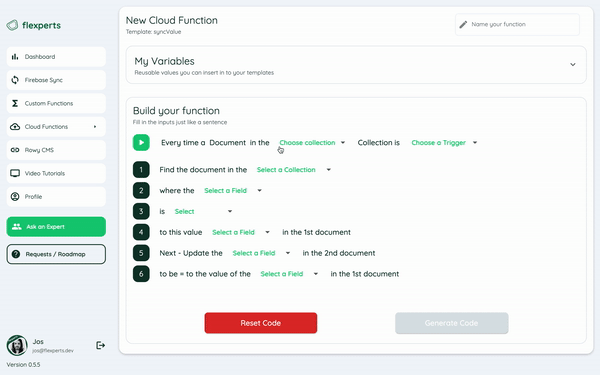Open the Select dropdown in step 3
Image resolution: width=600 pixels, height=375 pixels.
click(203, 211)
